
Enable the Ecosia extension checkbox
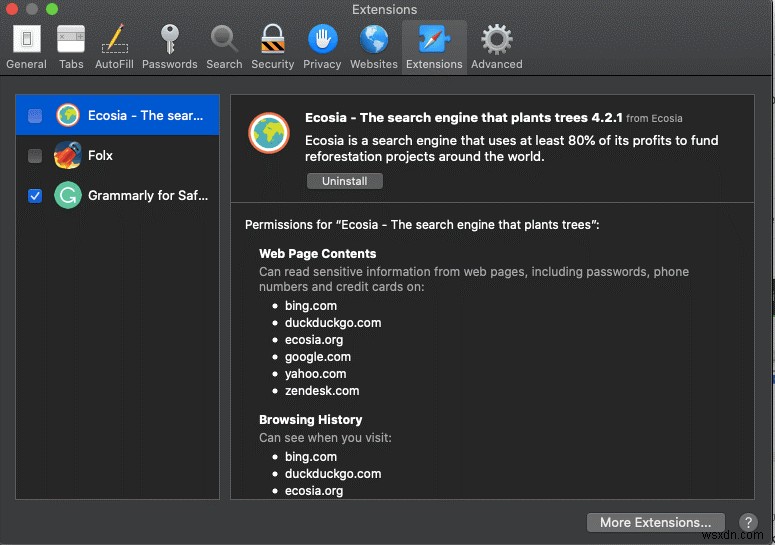[35, 116]
